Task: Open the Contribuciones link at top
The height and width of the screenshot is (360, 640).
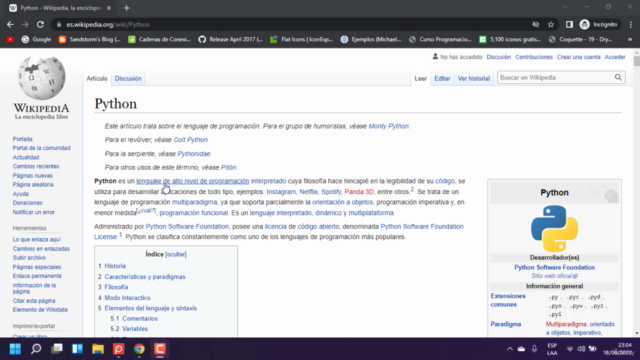Action: coord(533,57)
